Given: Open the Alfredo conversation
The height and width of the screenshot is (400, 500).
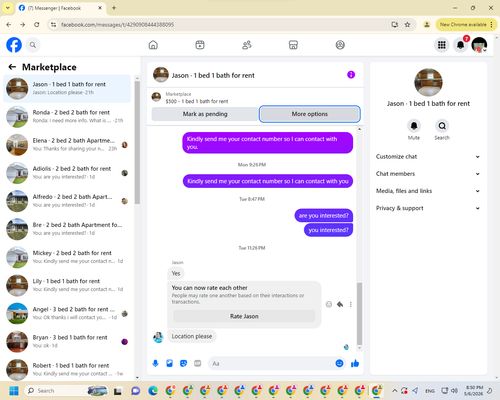Looking at the screenshot, I should click(67, 201).
